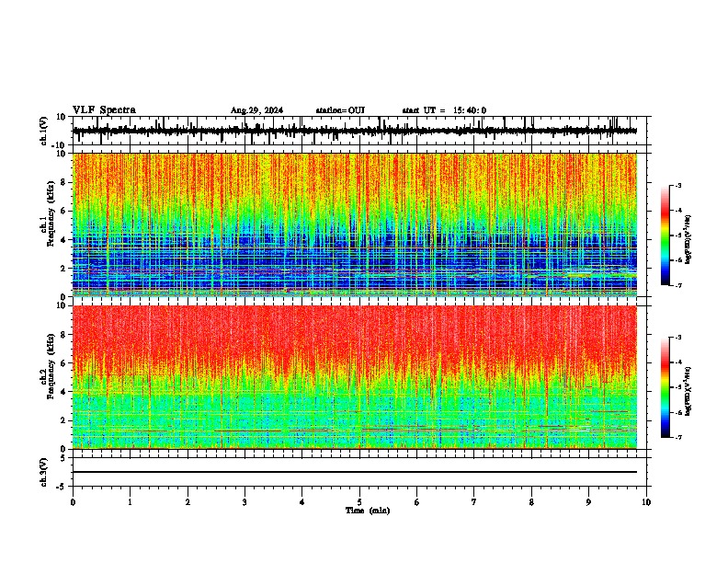Click time axis tick label "5"
The height and width of the screenshot is (563, 728).
[x=359, y=502]
